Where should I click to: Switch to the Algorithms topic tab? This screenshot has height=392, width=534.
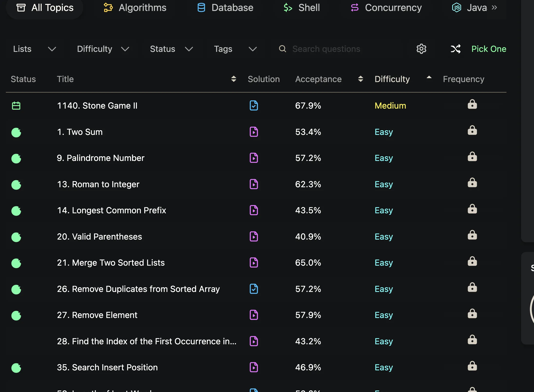(135, 8)
